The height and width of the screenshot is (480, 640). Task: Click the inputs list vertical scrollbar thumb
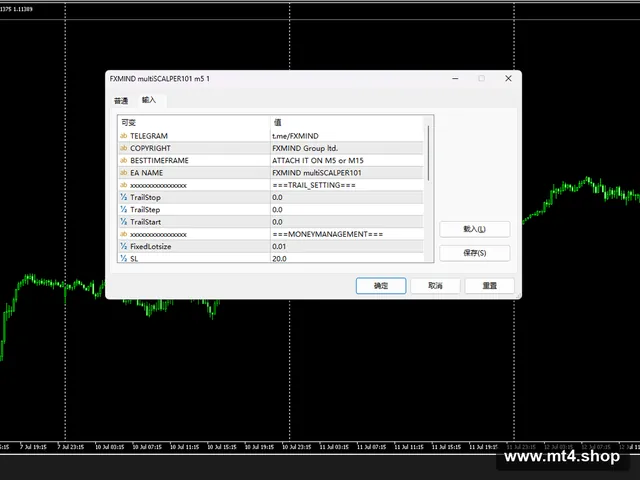point(428,153)
